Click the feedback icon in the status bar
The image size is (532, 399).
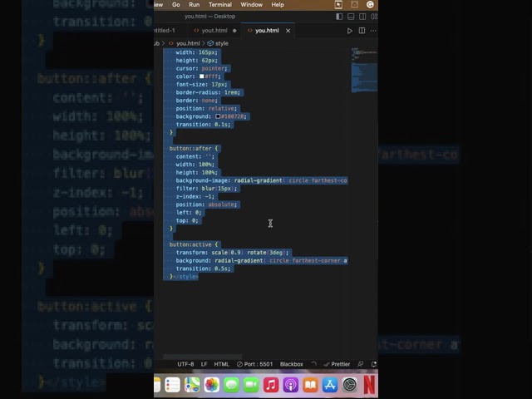point(360,364)
